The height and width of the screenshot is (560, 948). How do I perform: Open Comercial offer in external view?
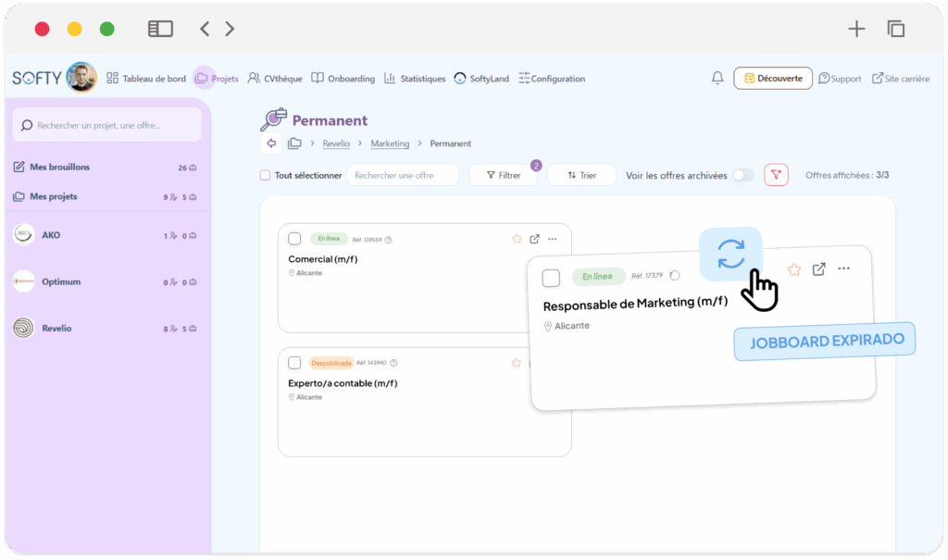[534, 239]
